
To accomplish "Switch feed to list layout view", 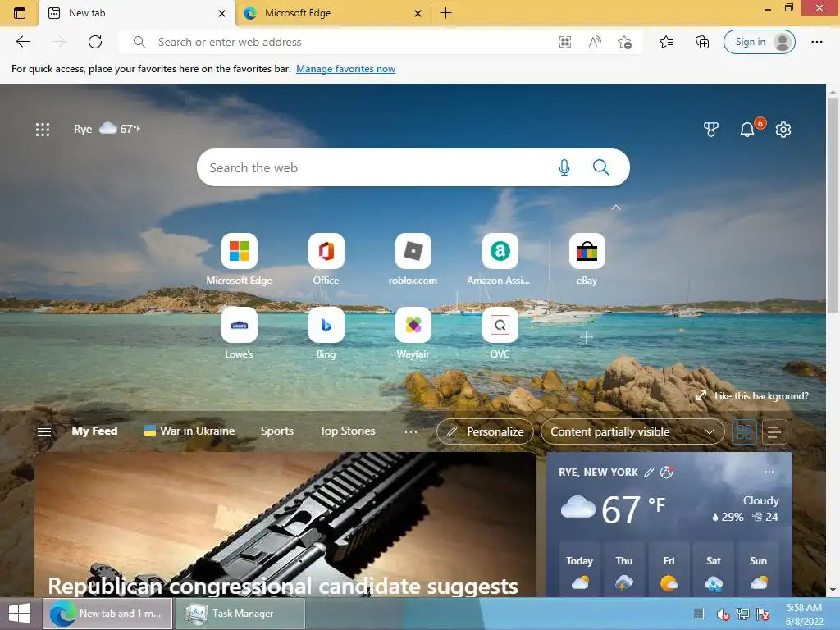I will 774,431.
